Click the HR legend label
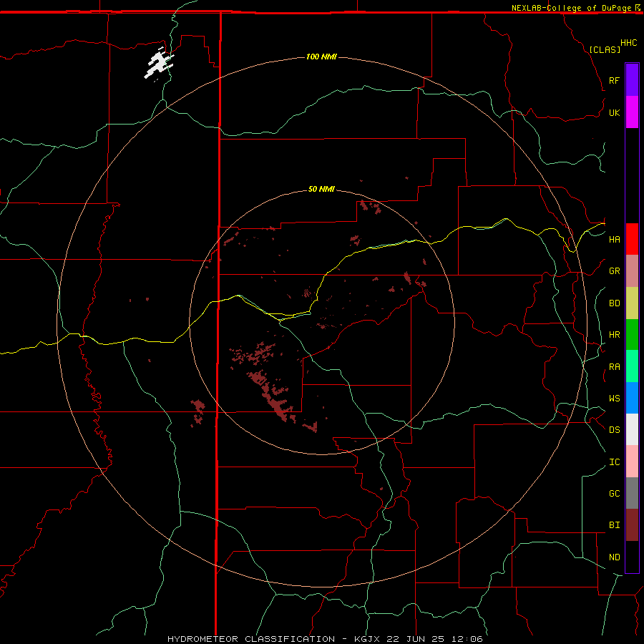644x644 pixels. tap(614, 335)
